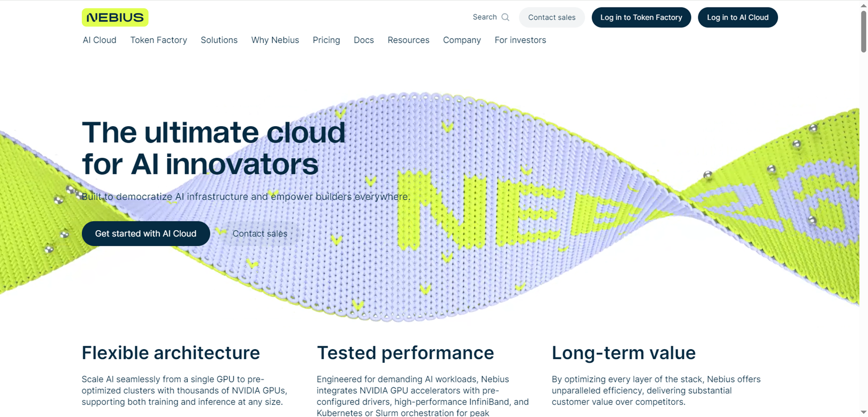The height and width of the screenshot is (417, 868).
Task: Open the For investors page
Action: (x=520, y=40)
